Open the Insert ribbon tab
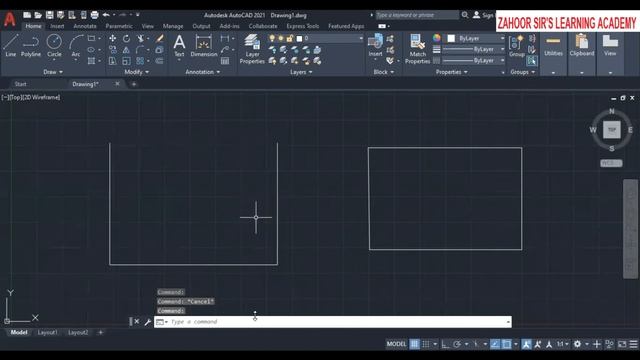Image resolution: width=640 pixels, height=360 pixels. pos(57,26)
